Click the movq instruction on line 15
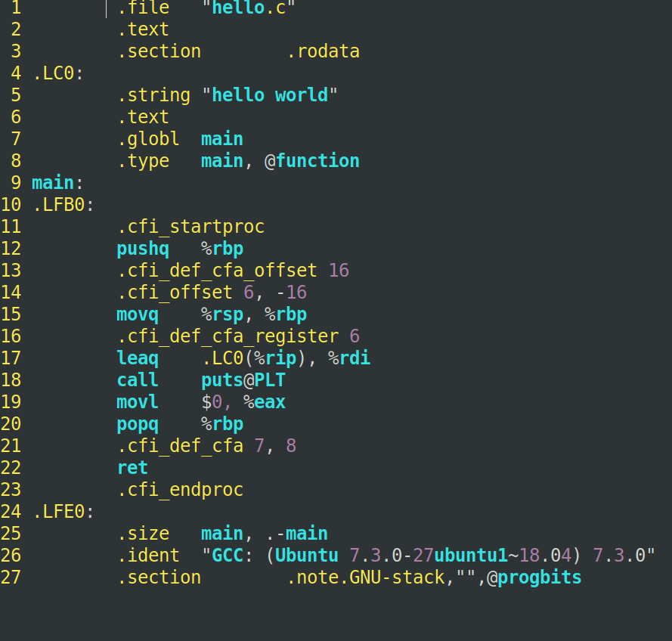Viewport: 672px width, 641px height. pos(138,315)
